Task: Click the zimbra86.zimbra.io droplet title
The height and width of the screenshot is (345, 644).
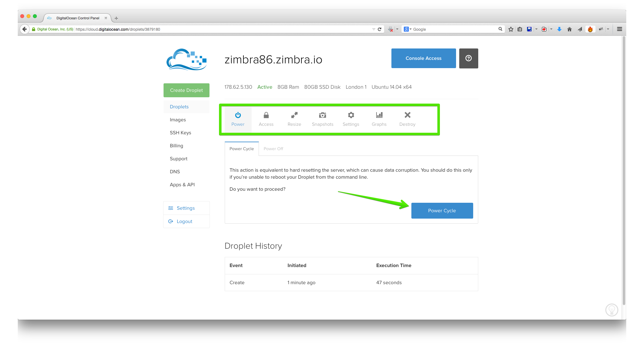Action: click(x=274, y=60)
